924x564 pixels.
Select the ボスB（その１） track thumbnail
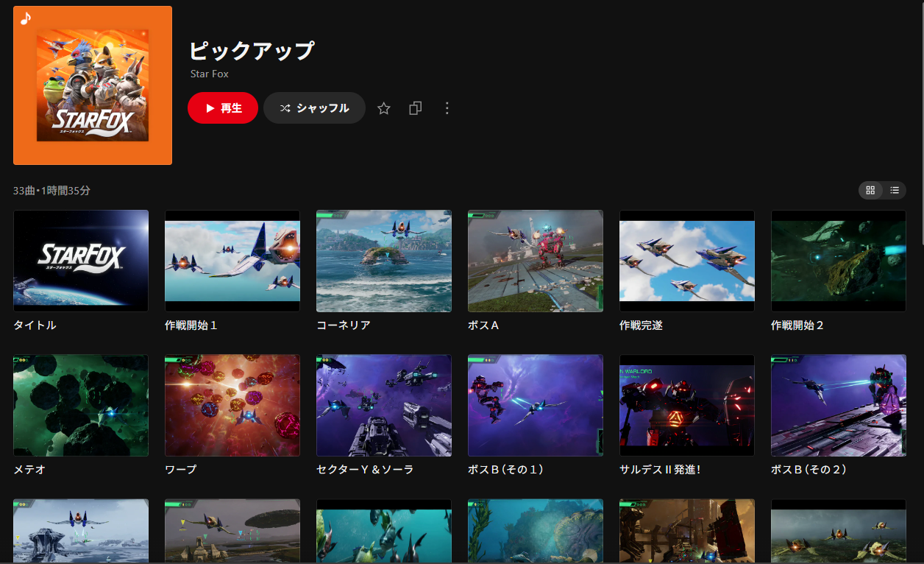pos(536,405)
